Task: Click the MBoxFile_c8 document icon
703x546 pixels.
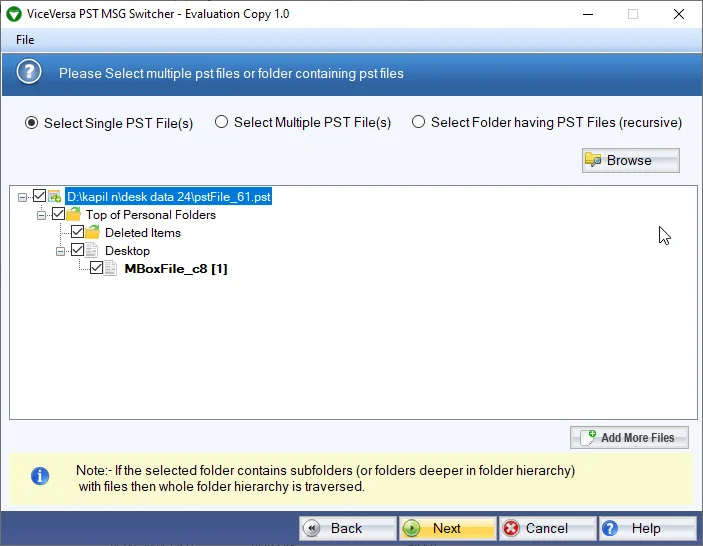Action: [x=110, y=268]
